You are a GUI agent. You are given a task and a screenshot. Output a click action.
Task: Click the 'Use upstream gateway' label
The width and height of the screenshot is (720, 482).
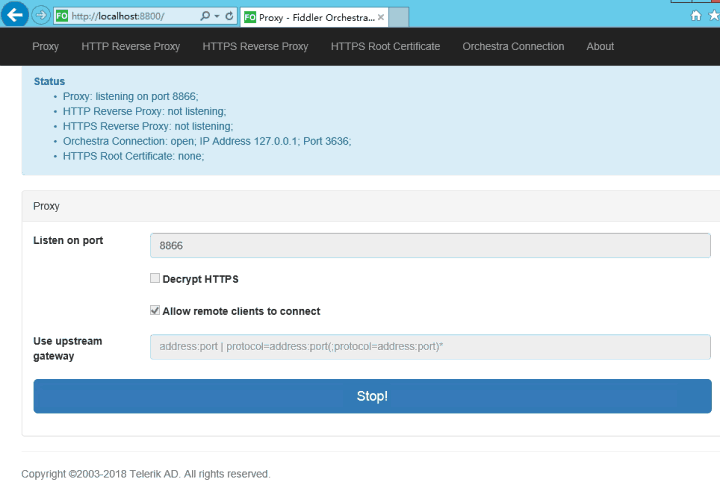pyautogui.click(x=68, y=348)
